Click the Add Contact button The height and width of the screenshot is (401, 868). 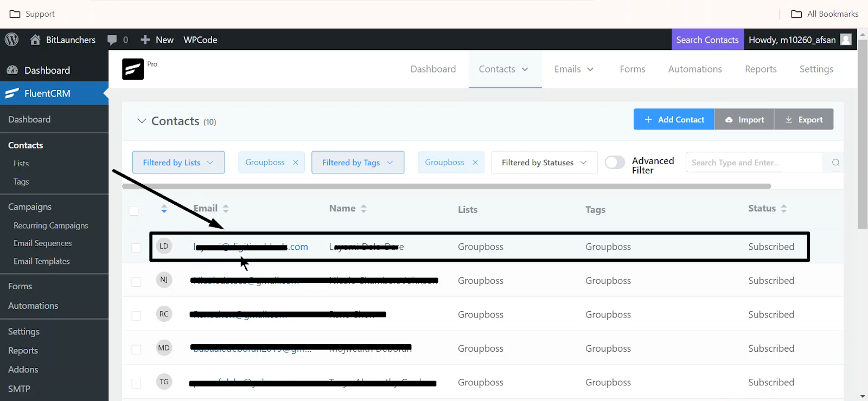pos(674,119)
